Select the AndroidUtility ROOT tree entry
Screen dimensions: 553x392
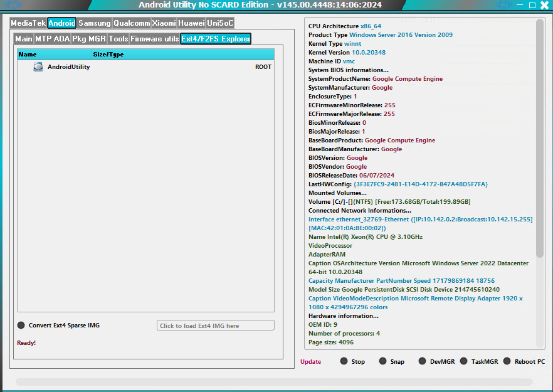coord(68,67)
